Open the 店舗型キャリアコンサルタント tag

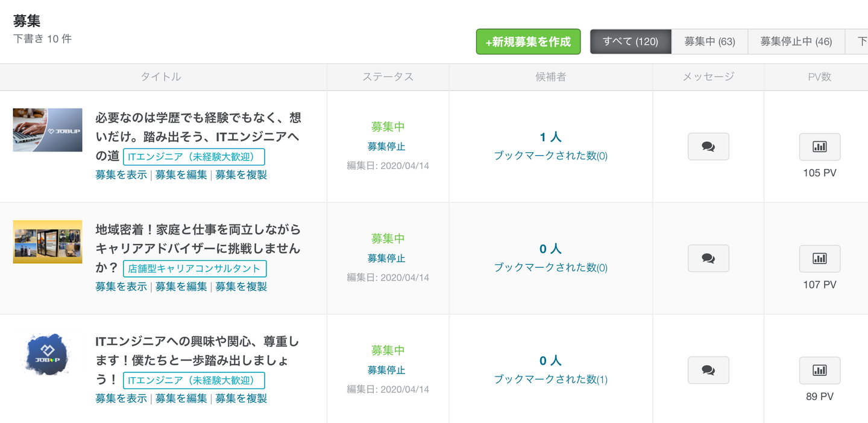click(194, 269)
